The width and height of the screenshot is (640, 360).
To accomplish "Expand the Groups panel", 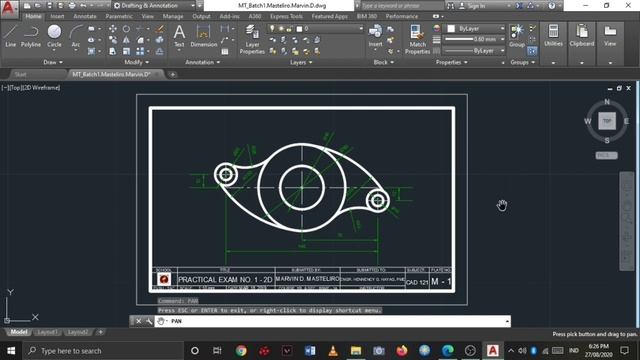I will tap(522, 62).
